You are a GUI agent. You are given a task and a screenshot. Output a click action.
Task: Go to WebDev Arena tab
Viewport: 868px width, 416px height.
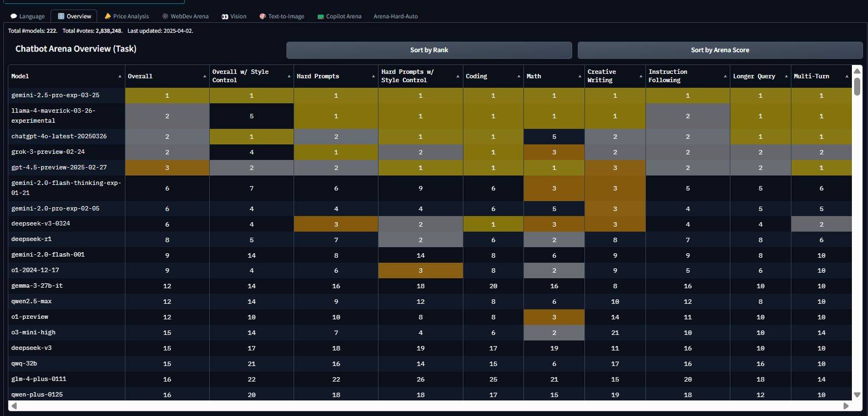coord(185,16)
